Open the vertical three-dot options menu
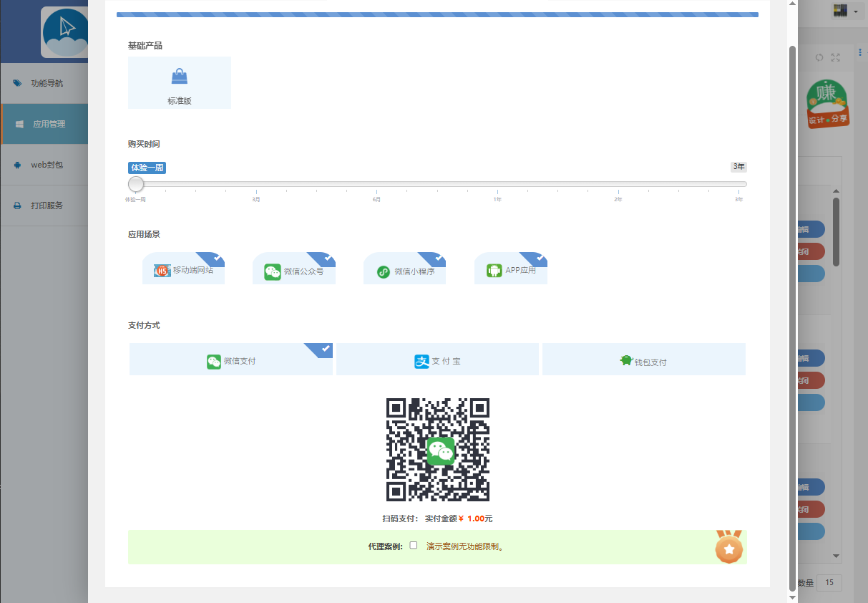The image size is (868, 603). point(859,53)
